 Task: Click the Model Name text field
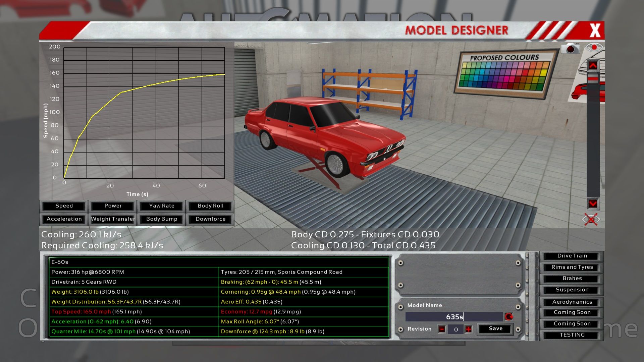tap(454, 317)
